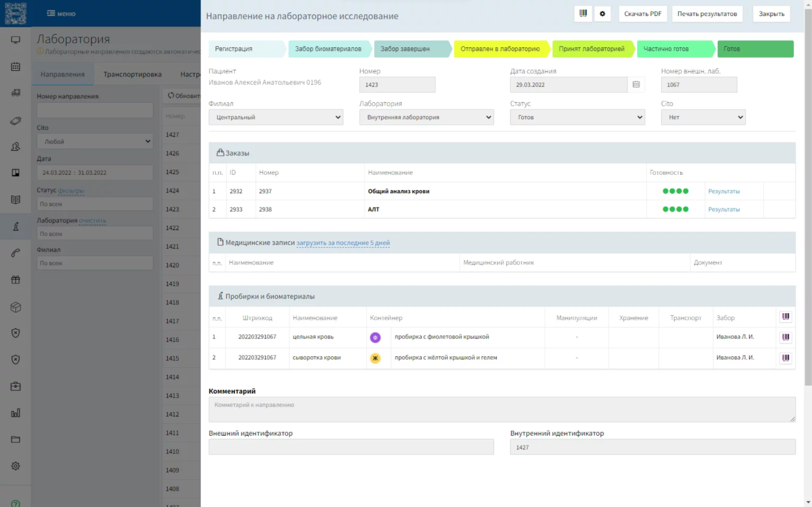
Task: Click the Внешний идентификатор field
Action: point(351,447)
